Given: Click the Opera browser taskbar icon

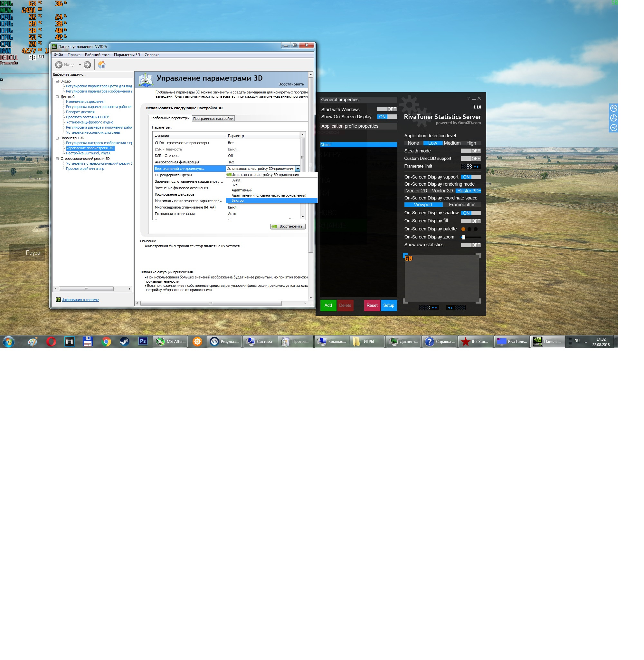Looking at the screenshot, I should point(51,342).
